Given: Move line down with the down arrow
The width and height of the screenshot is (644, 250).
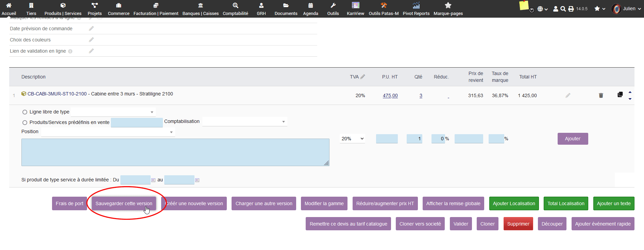Looking at the screenshot, I should point(630,99).
